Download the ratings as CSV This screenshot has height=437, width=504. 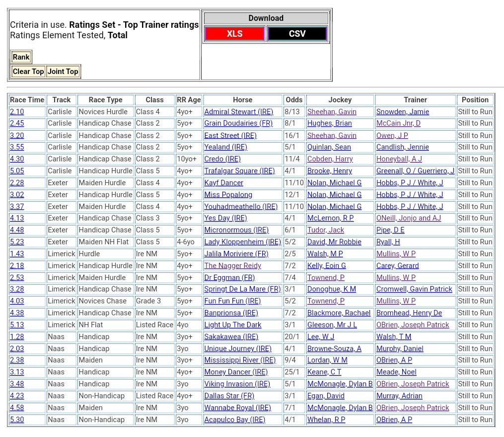[x=297, y=34]
